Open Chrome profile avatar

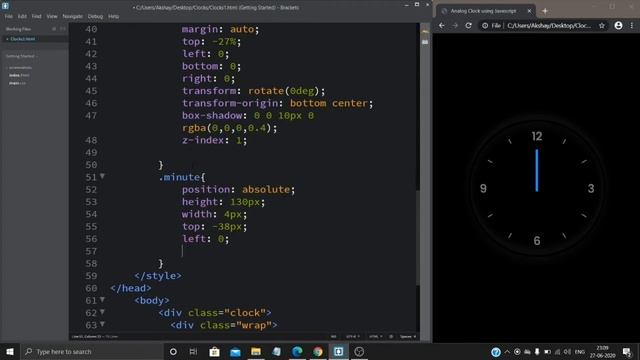[618, 25]
